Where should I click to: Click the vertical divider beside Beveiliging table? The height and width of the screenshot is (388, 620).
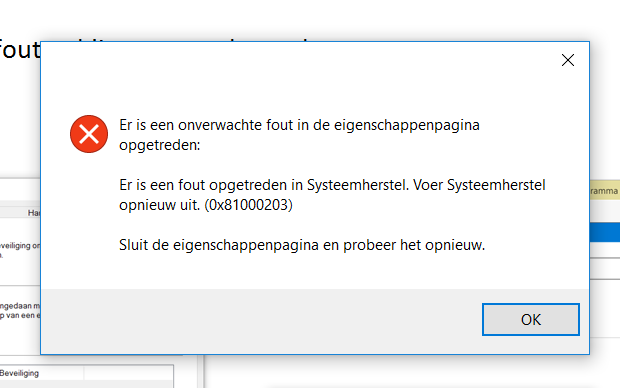200,371
